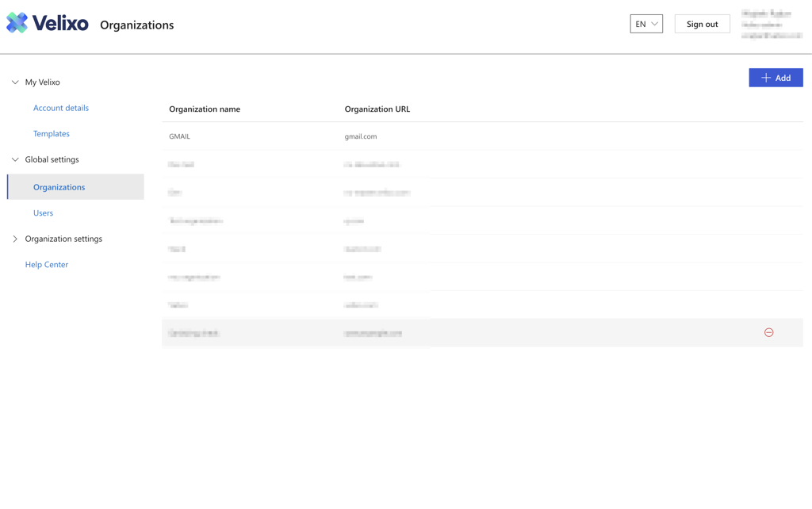Click the Sign out button
812x509 pixels.
click(702, 24)
